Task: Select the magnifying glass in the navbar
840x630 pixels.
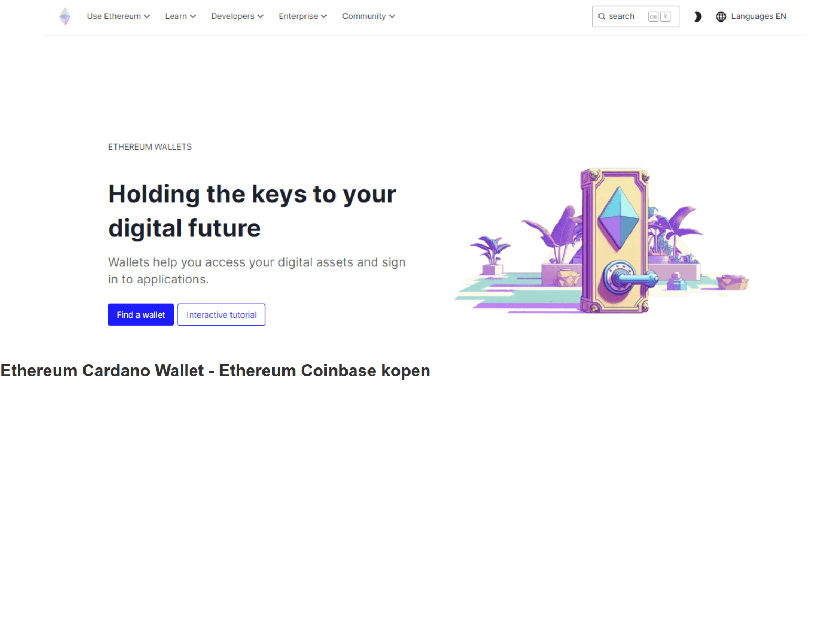Action: pos(603,16)
